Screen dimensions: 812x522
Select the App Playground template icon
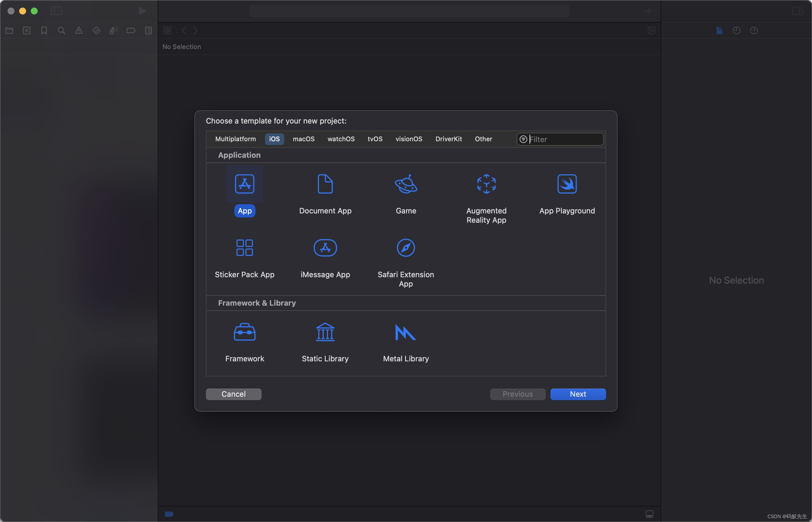(566, 184)
